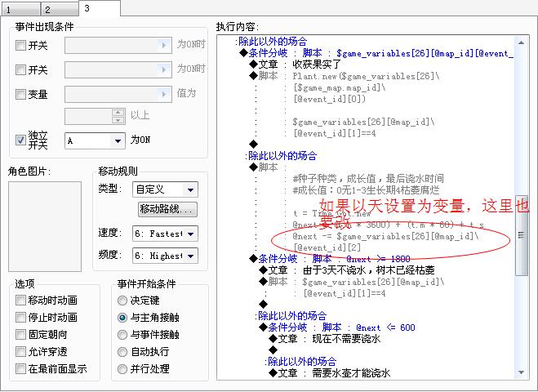
Task: Enable the 允许穿透 option
Action: click(20, 351)
